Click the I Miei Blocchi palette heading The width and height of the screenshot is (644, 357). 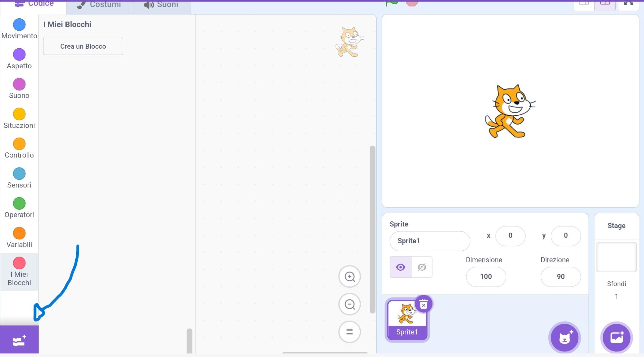[67, 24]
